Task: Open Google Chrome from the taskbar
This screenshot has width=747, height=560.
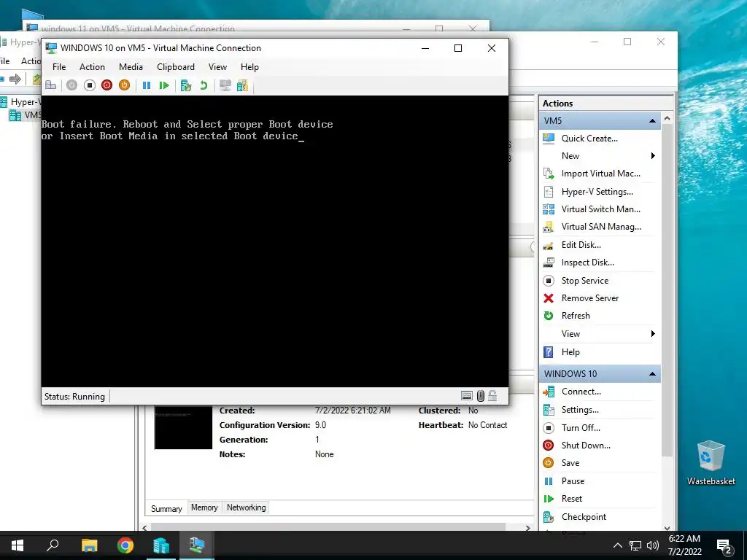Action: [125, 545]
